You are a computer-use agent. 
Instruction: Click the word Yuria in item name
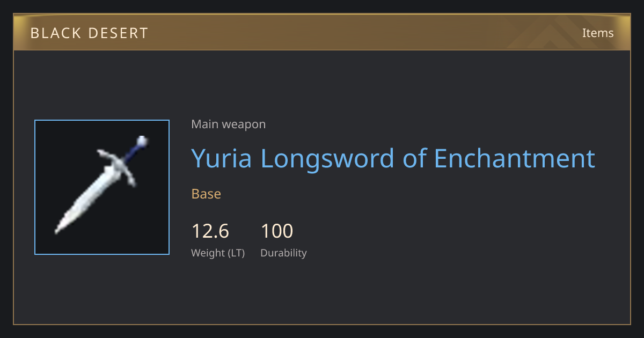pos(222,159)
